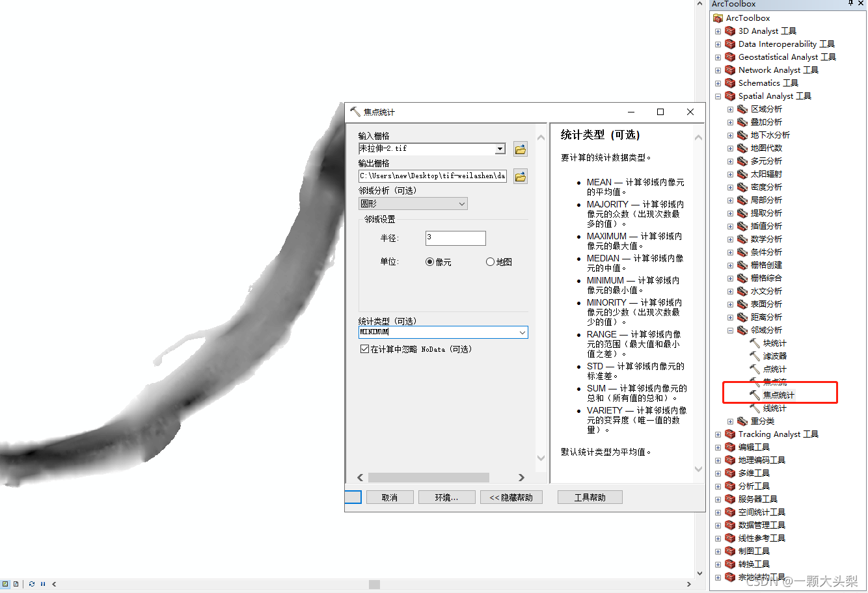This screenshot has width=868, height=593.
Task: Expand the 3D Analyst 工具 toolbox
Action: click(x=718, y=31)
